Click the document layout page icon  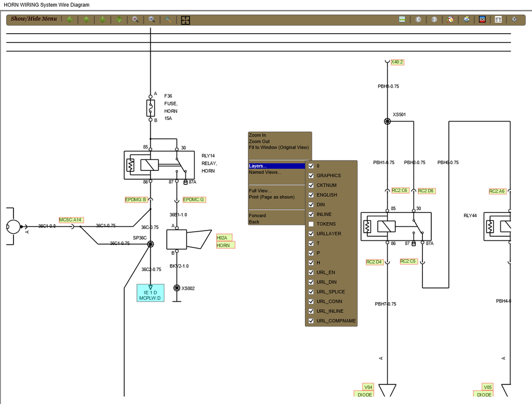498,19
